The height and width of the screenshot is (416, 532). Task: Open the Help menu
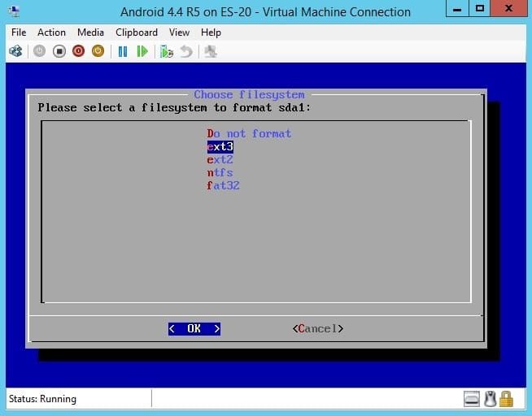(x=211, y=32)
